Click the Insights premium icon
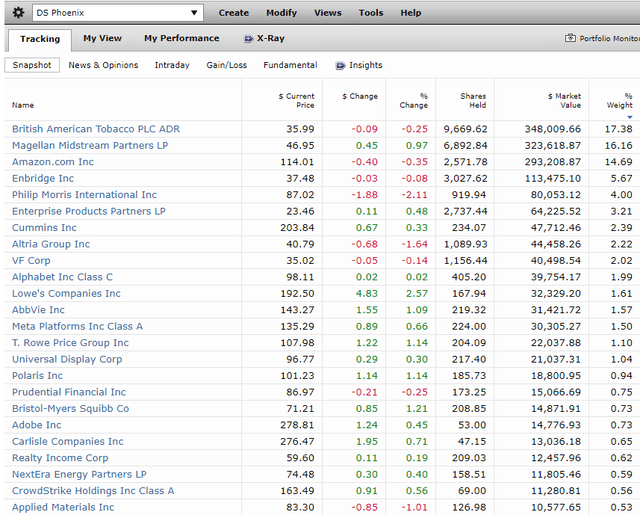The height and width of the screenshot is (515, 640). pyautogui.click(x=340, y=66)
